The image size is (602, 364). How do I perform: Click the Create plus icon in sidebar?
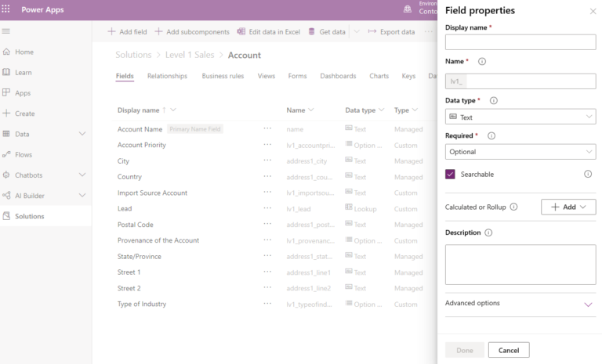point(6,114)
